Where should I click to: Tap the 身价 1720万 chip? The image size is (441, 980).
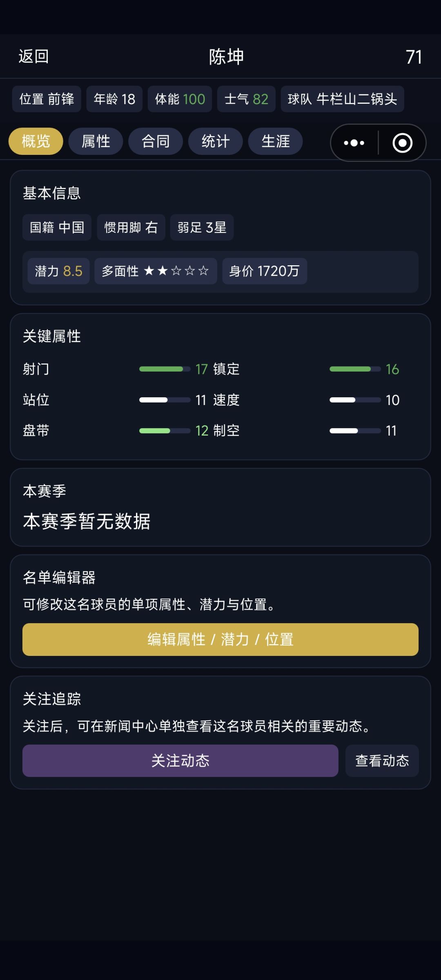coord(264,271)
